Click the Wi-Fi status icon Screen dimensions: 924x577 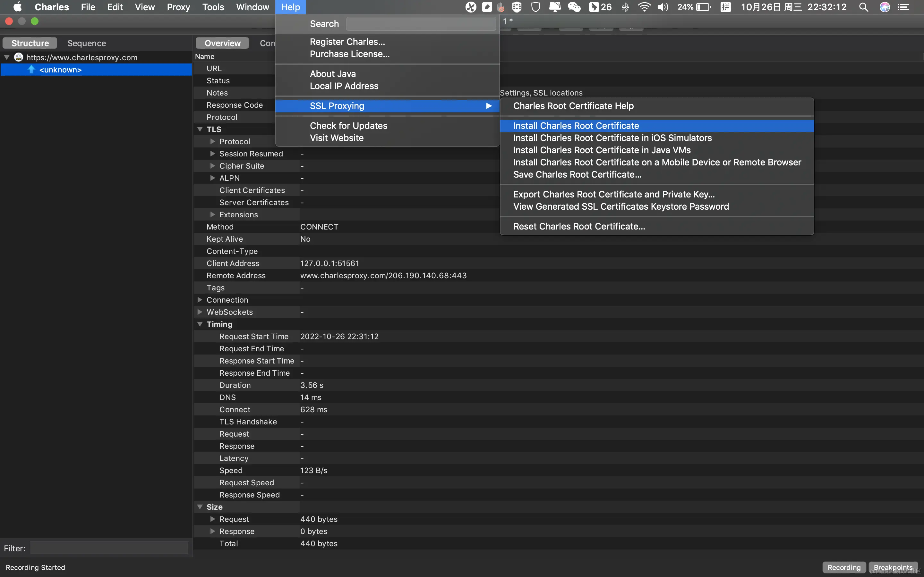coord(644,7)
